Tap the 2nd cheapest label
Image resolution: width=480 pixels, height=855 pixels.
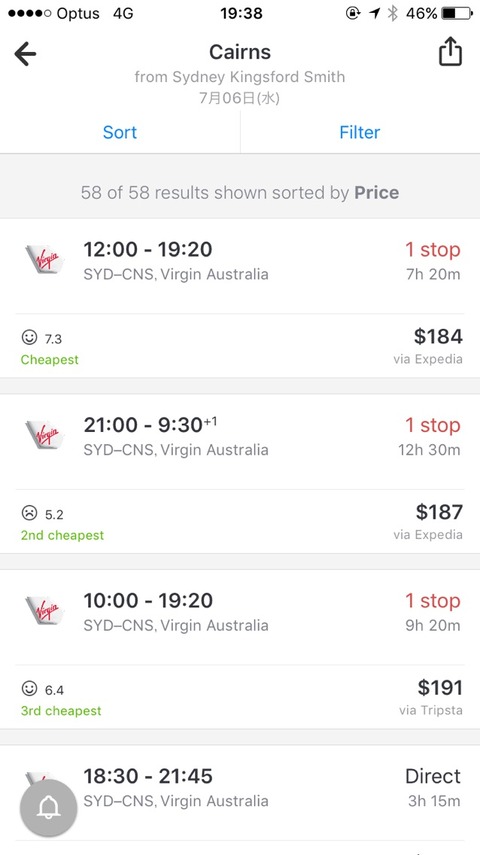pyautogui.click(x=62, y=535)
